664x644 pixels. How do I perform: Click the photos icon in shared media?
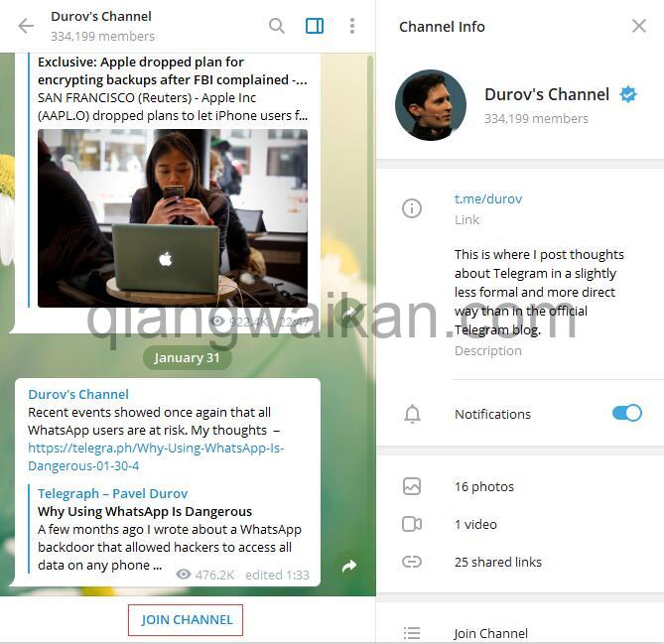click(412, 486)
